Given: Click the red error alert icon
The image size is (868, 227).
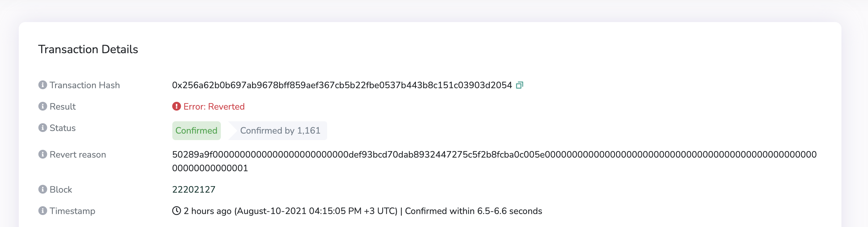Looking at the screenshot, I should tap(177, 106).
